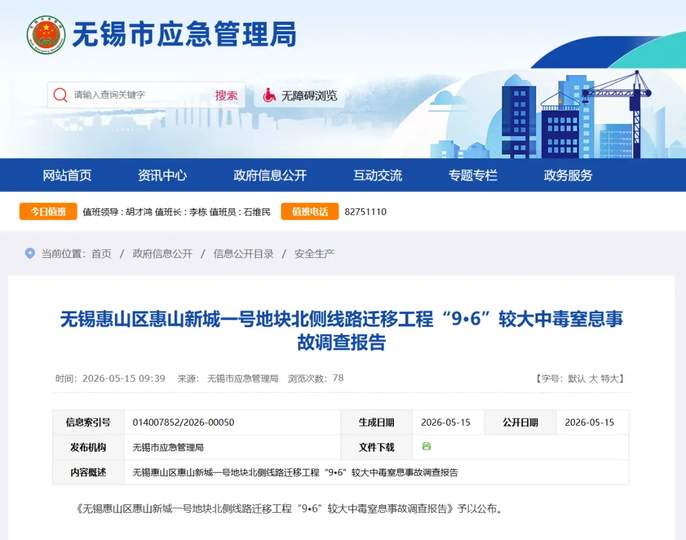Viewport: 686px width, 540px height.
Task: Click the red search magnifier icon
Action: point(60,95)
